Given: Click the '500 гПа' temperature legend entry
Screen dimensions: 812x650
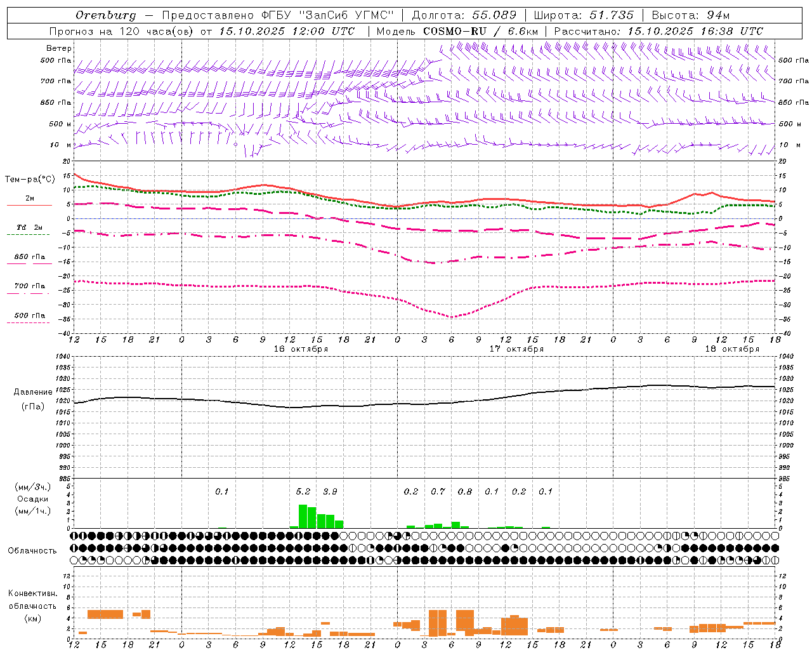Looking at the screenshot, I should click(x=29, y=315).
